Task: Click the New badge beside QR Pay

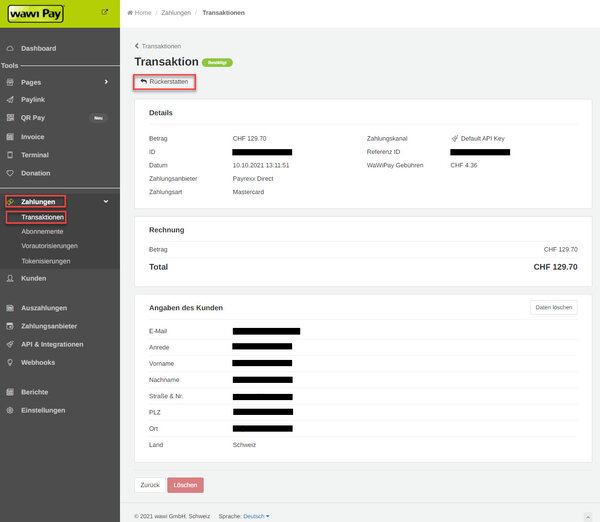Action: click(x=98, y=118)
